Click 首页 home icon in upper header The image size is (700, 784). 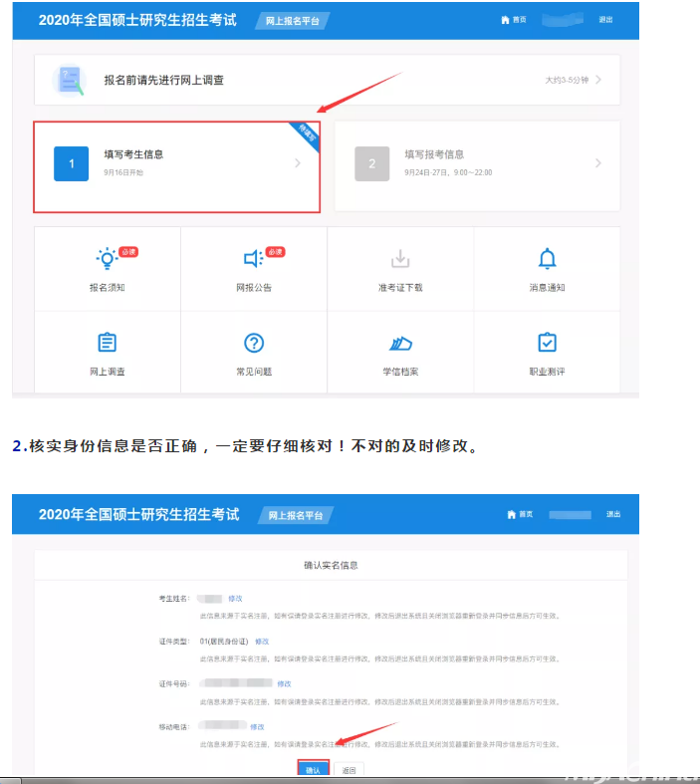click(506, 20)
